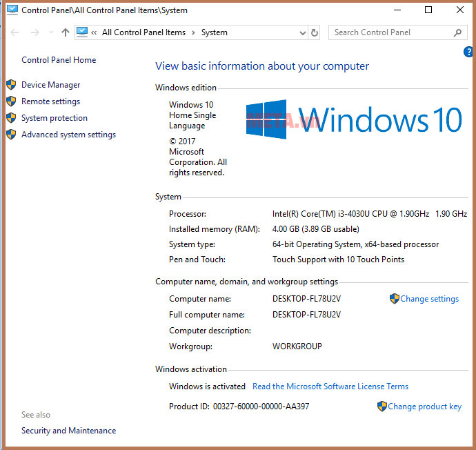Viewport: 476px width, 450px height.
Task: Select System breadcrumb in address bar
Action: 215,32
